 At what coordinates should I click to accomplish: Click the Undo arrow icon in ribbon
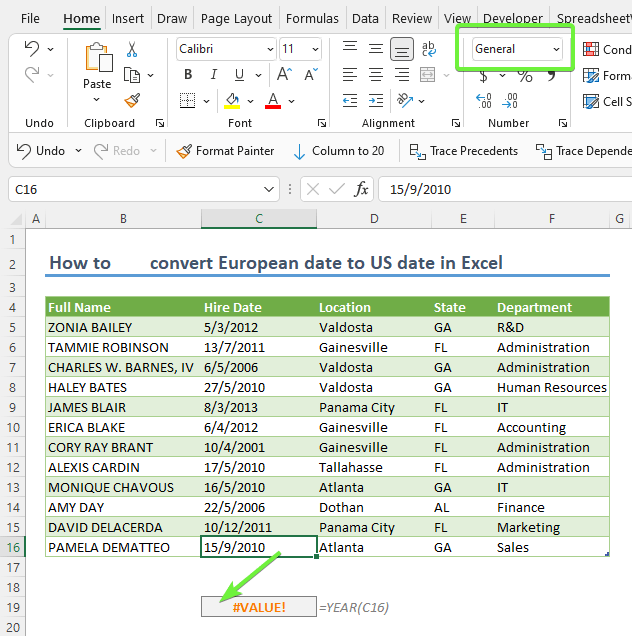point(32,49)
